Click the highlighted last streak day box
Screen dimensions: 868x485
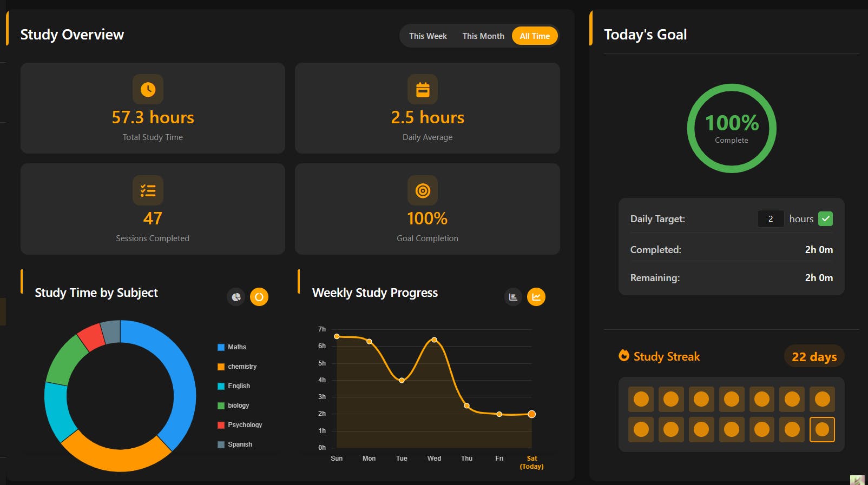tap(822, 429)
